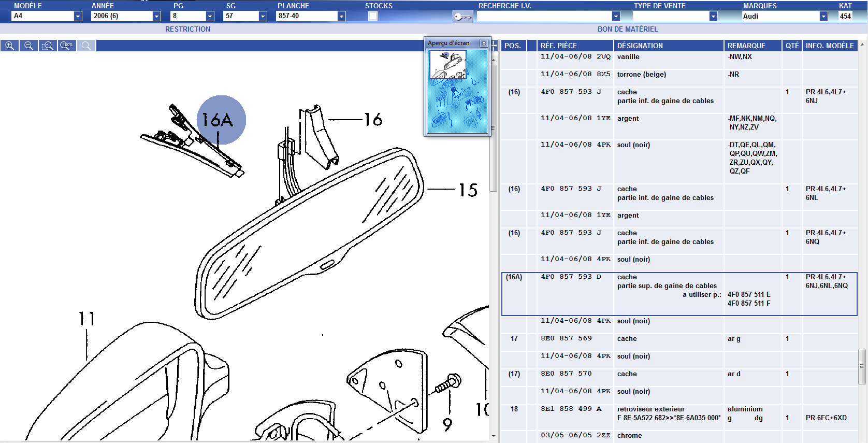Click the 16A callout bubble on diagram
Image resolution: width=868 pixels, height=443 pixels.
click(221, 120)
